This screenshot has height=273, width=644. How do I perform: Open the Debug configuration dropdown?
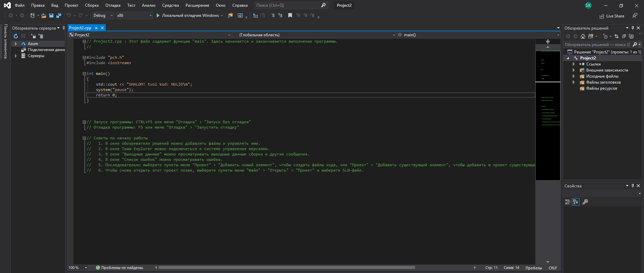[x=103, y=15]
